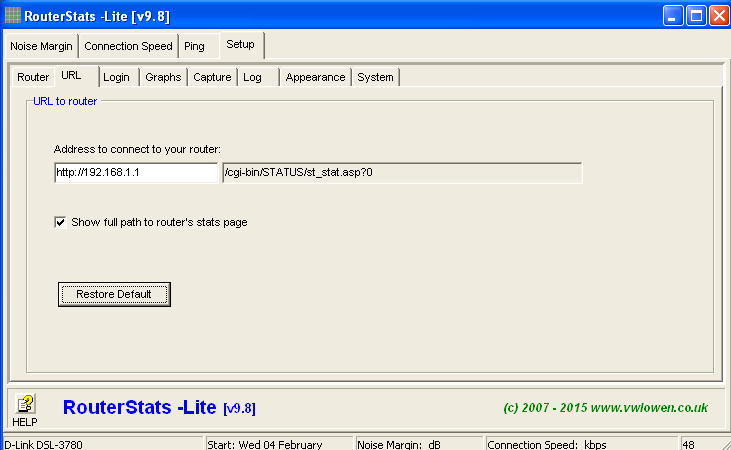Image resolution: width=731 pixels, height=450 pixels.
Task: Click the router address field http://192.168.1.1
Action: pyautogui.click(x=135, y=173)
